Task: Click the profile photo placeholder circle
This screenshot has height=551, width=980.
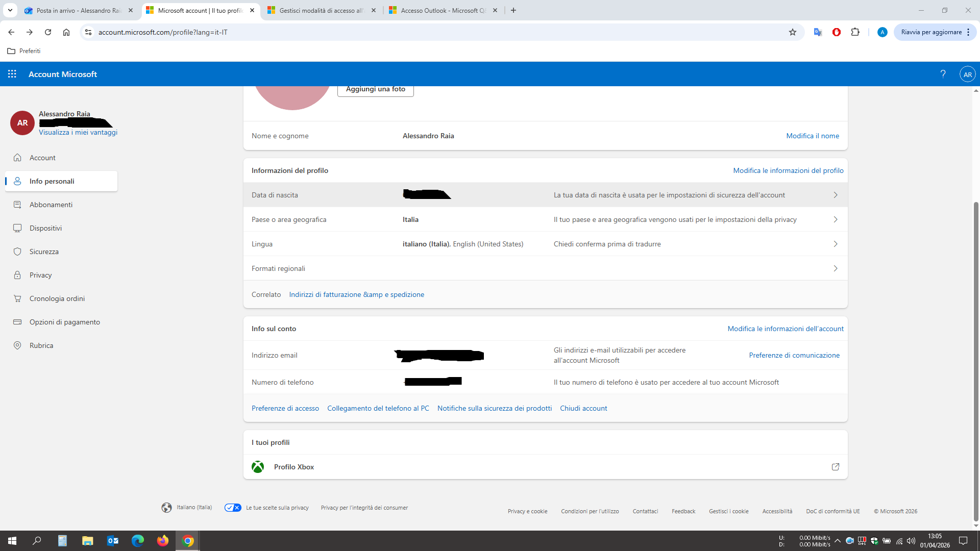Action: pyautogui.click(x=292, y=97)
